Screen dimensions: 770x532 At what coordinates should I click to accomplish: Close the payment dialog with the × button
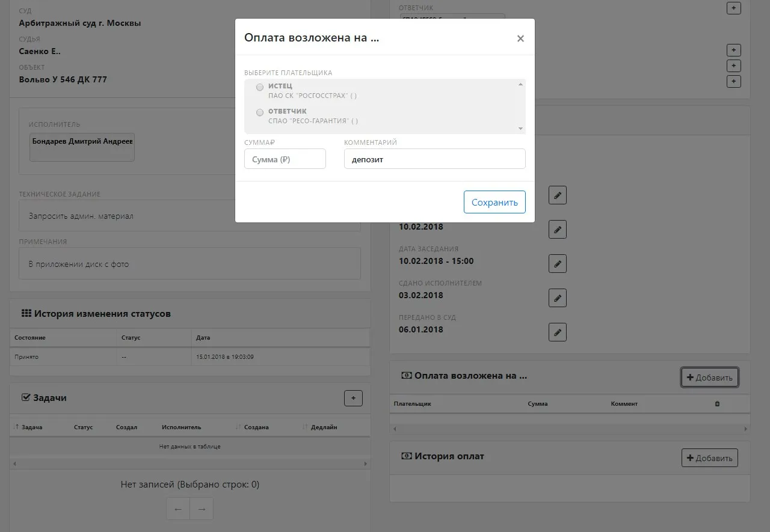(520, 38)
